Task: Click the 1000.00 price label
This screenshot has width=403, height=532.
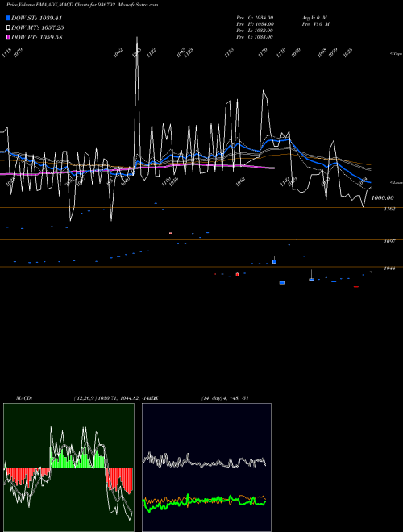Action: [383, 197]
